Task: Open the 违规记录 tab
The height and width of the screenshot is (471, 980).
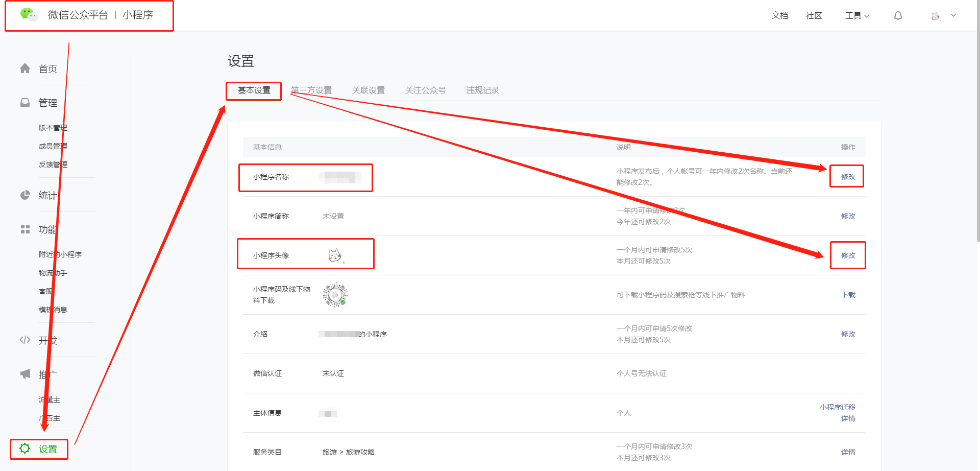Action: [482, 90]
